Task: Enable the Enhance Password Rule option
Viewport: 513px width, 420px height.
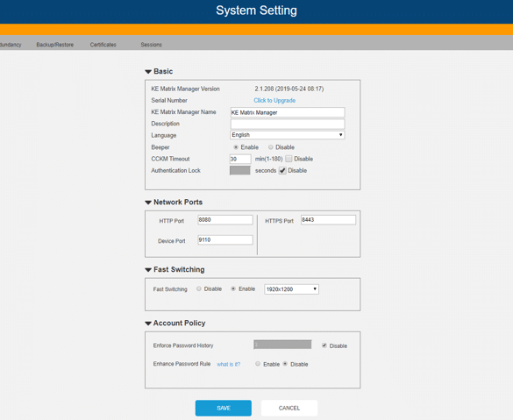Action: point(258,364)
